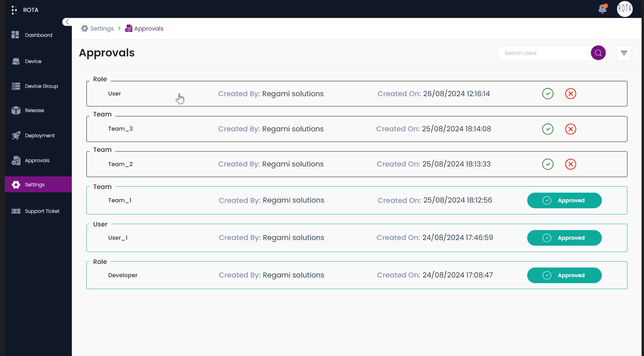Click the Settings gear sidebar icon
This screenshot has width=644, height=356.
point(16,185)
